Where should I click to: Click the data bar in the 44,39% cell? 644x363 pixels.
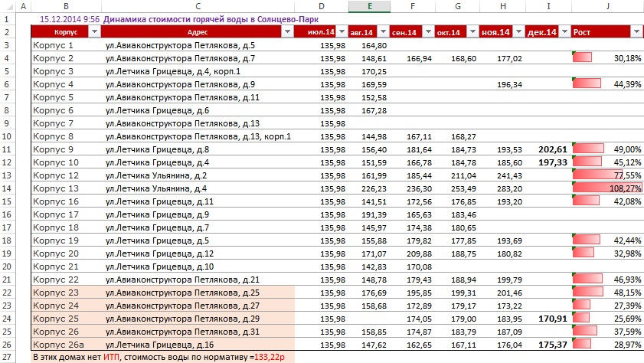click(x=587, y=83)
